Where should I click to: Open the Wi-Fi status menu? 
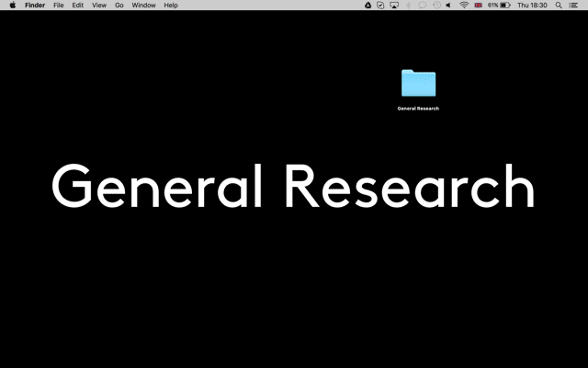464,5
